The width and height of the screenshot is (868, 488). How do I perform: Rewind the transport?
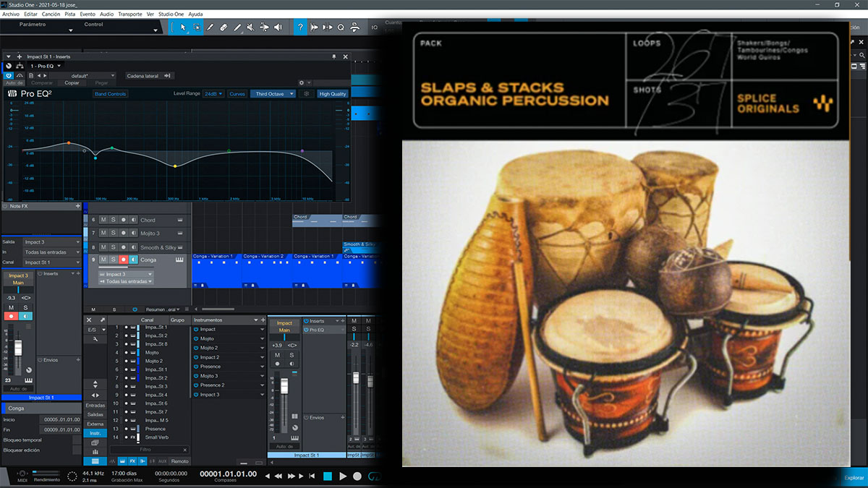pos(280,476)
